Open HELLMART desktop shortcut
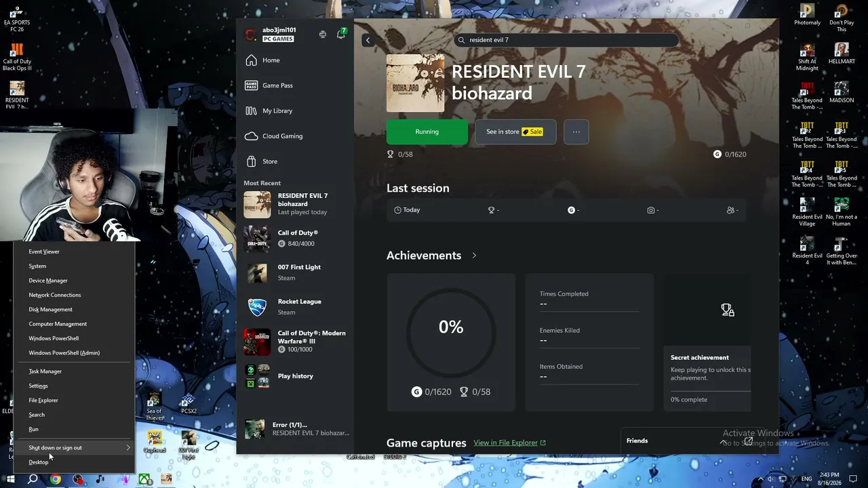This screenshot has width=868, height=488. tap(842, 54)
